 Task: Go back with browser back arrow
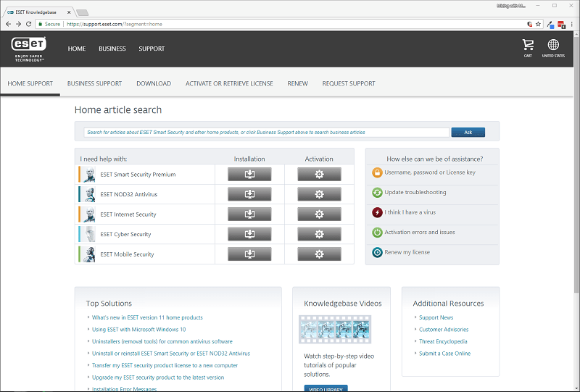click(8, 24)
